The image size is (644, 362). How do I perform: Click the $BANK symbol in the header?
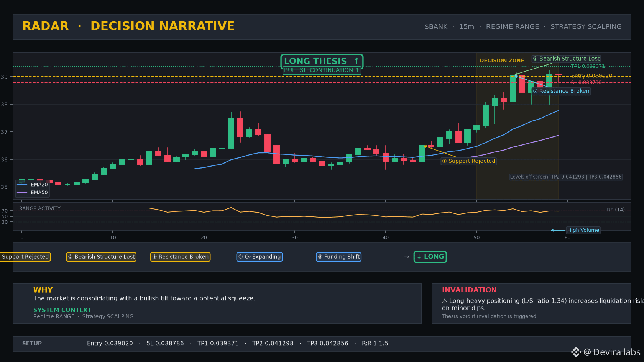tap(436, 27)
